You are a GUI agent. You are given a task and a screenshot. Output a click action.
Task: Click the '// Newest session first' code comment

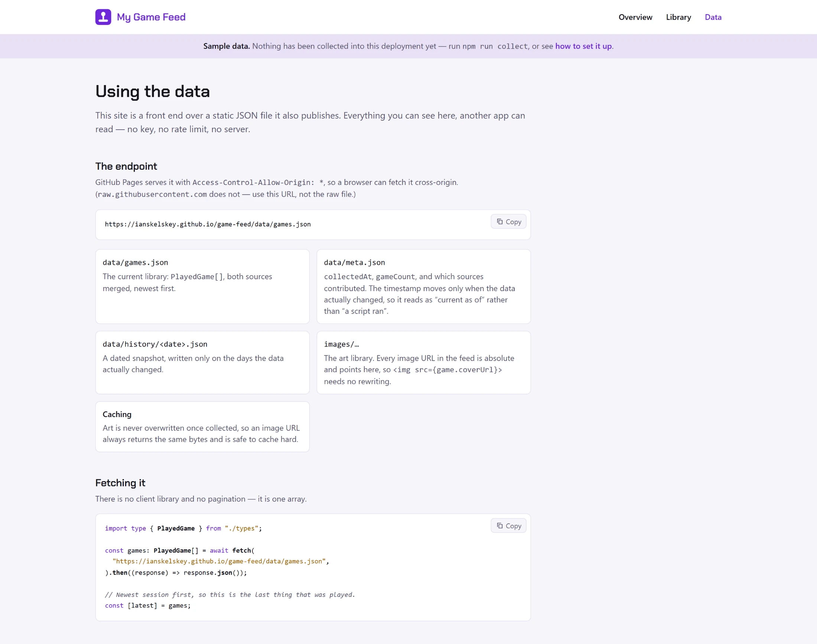tap(230, 595)
